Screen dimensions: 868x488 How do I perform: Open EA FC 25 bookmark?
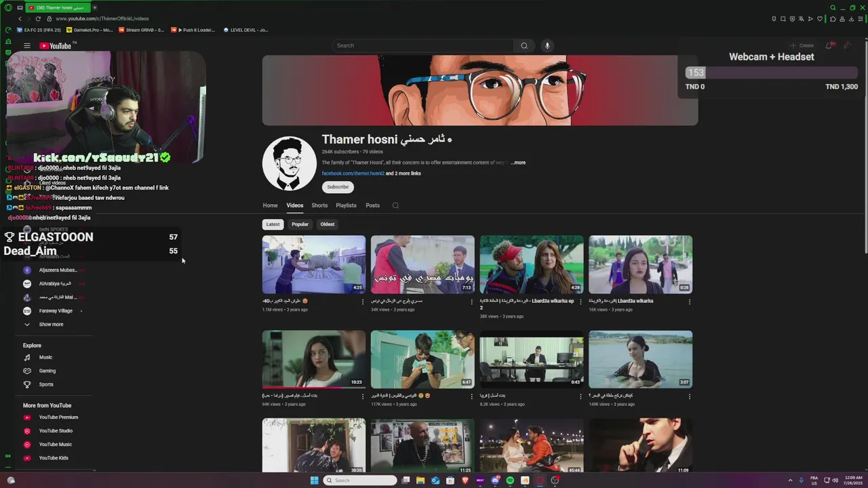pyautogui.click(x=39, y=30)
